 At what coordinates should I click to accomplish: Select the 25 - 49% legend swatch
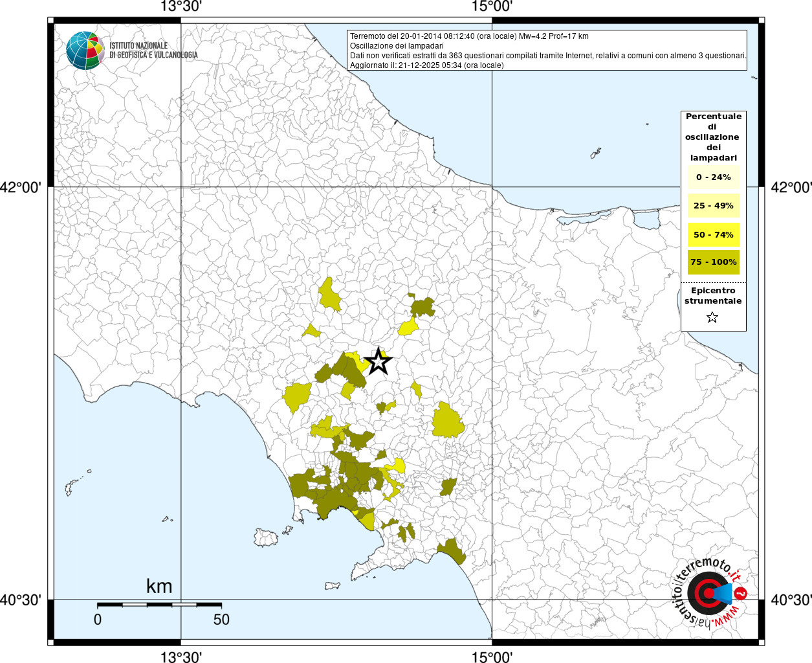pos(713,206)
